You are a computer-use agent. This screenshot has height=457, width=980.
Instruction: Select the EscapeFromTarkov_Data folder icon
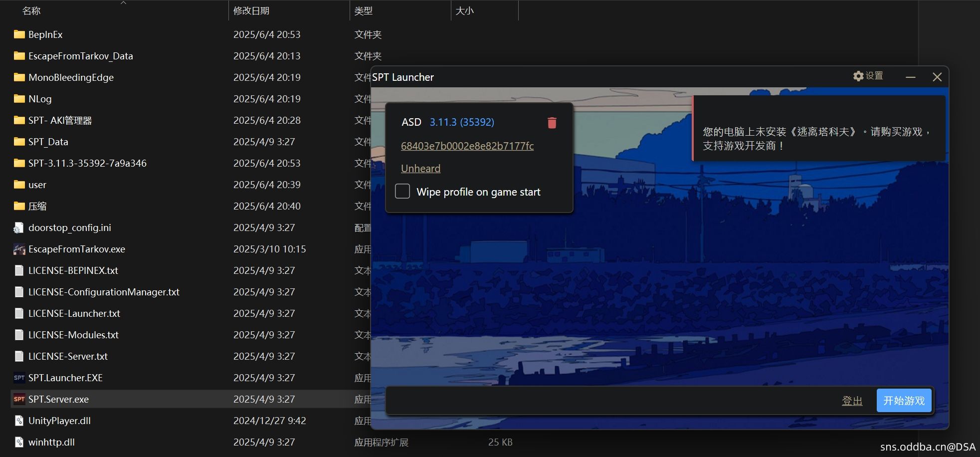coord(19,56)
